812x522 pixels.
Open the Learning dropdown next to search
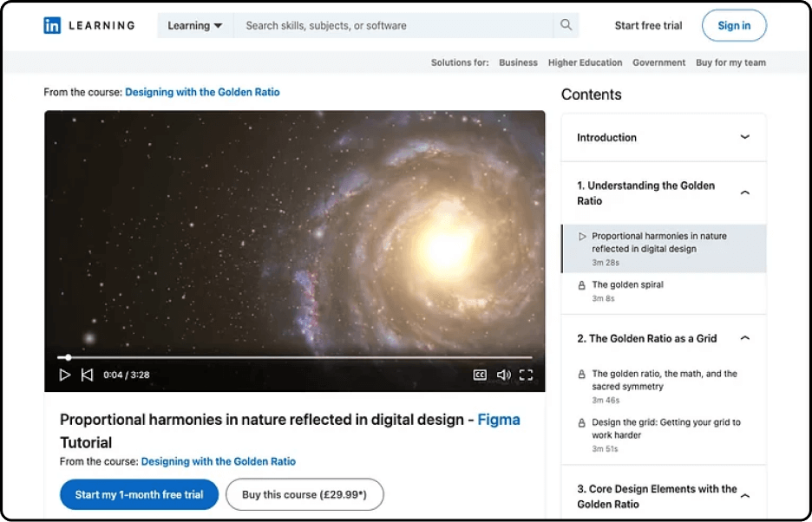[x=195, y=25]
